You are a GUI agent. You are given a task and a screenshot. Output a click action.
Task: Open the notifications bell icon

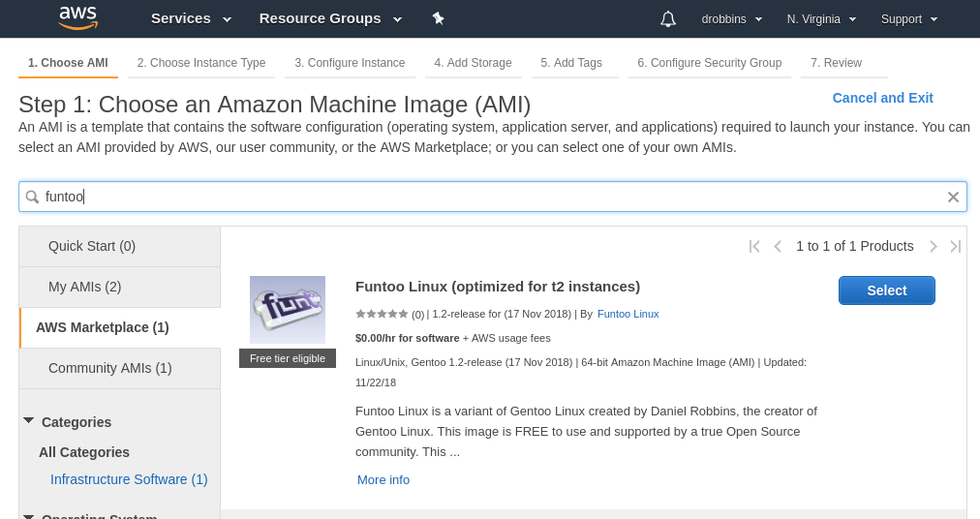pos(668,19)
